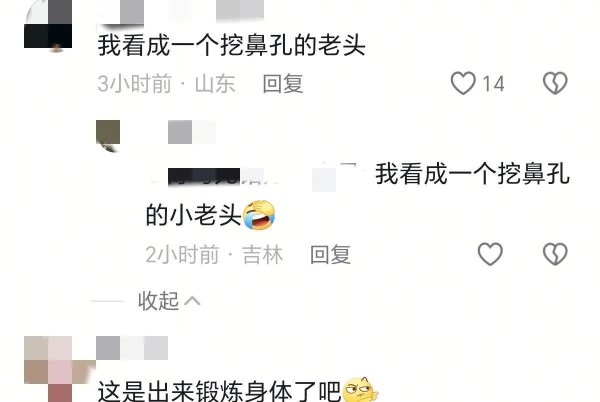The height and width of the screenshot is (402, 600).
Task: Select comment text 这是出来锻炼身体了吧
Action: [219, 391]
